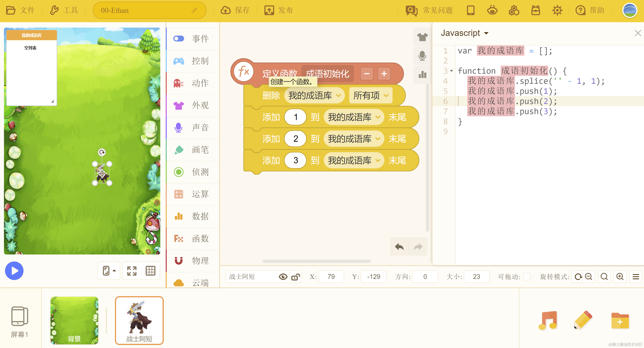The width and height of the screenshot is (644, 348).
Task: Click the 保存 save button
Action: [x=235, y=10]
